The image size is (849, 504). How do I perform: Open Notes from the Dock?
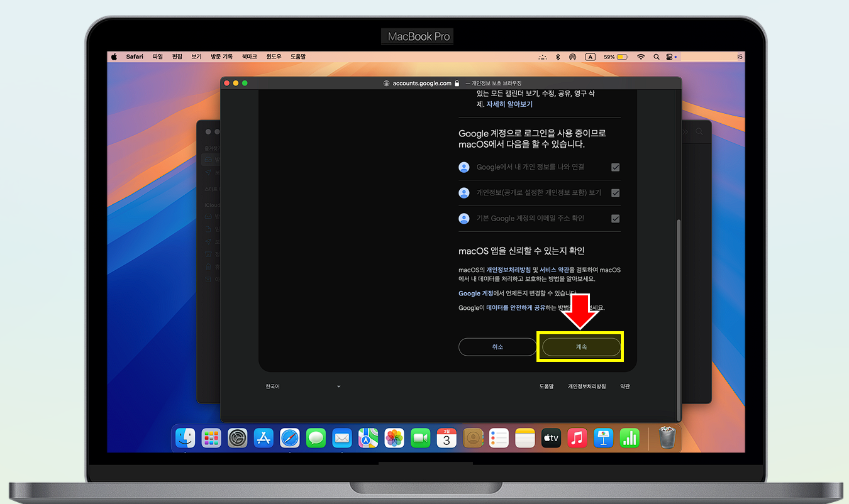pos(525,437)
